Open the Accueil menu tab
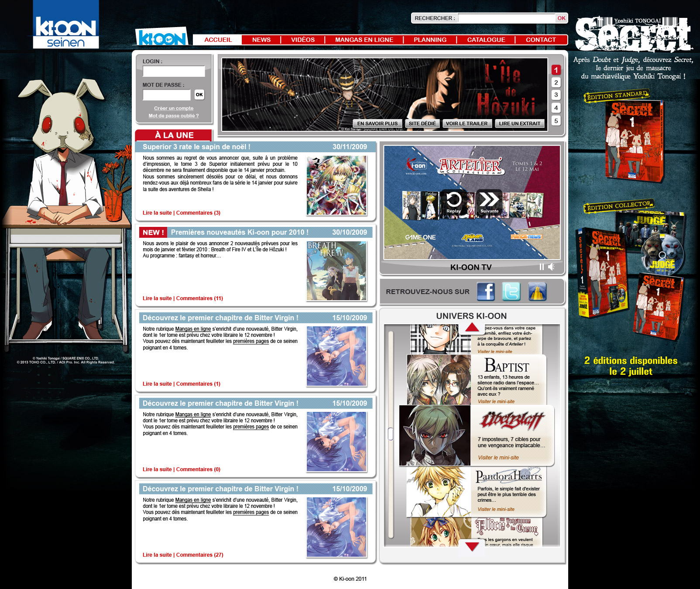This screenshot has height=589, width=700. [218, 40]
